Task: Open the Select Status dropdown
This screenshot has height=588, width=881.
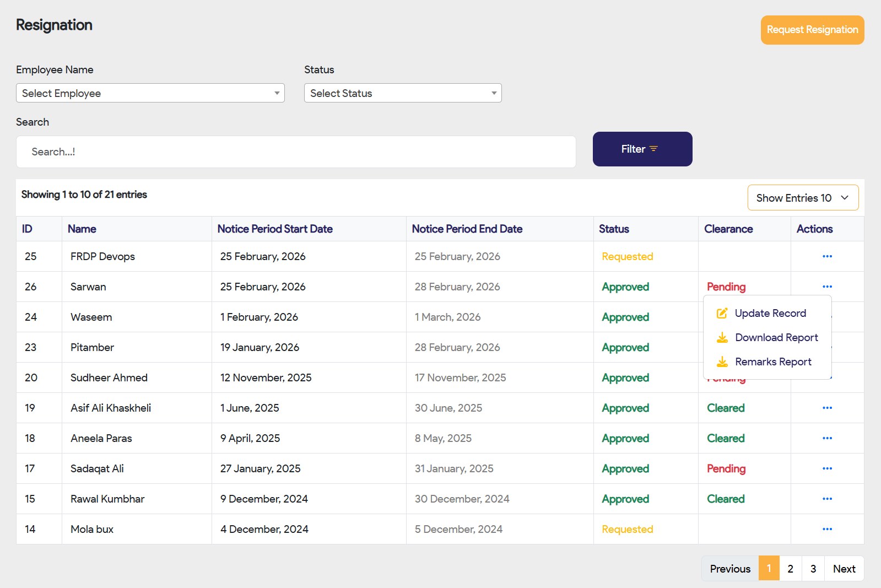Action: [402, 93]
